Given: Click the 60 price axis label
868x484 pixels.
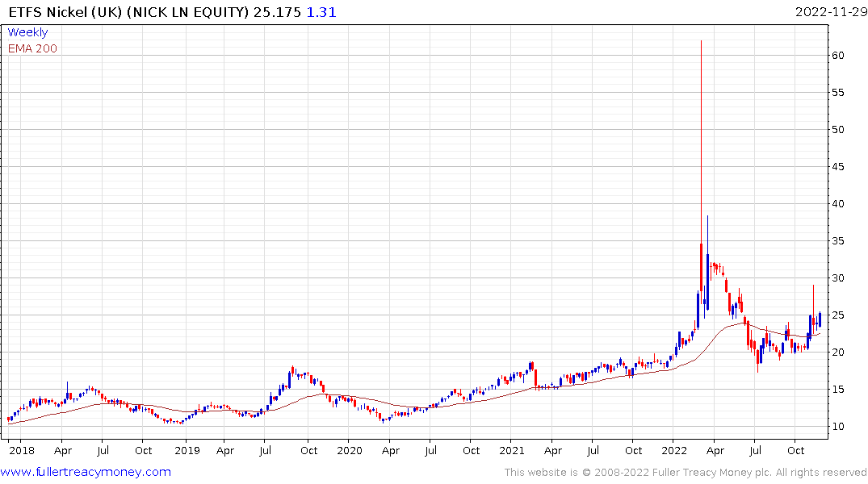Looking at the screenshot, I should tap(837, 56).
